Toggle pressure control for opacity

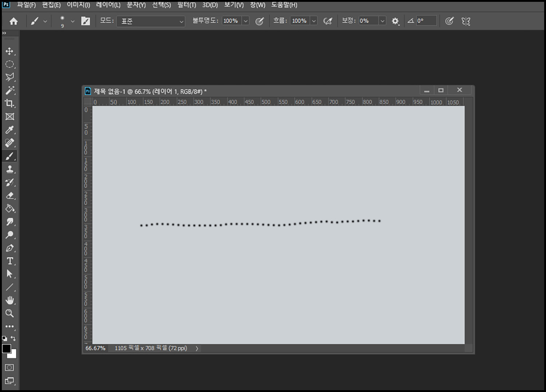(x=260, y=21)
